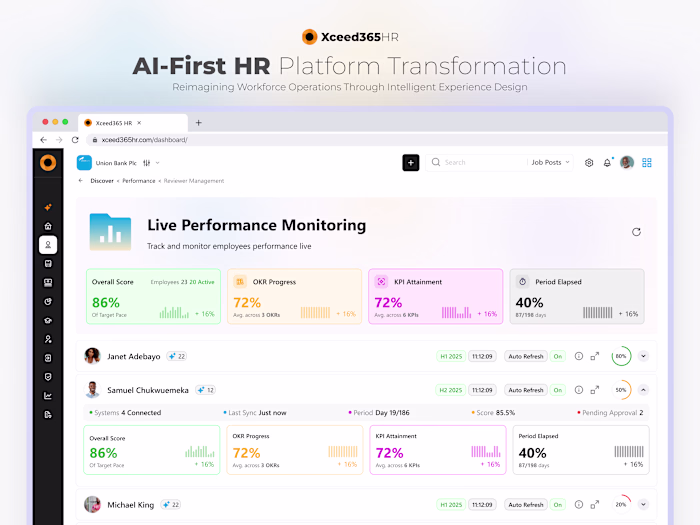Expand Michael King row chevron

pos(643,504)
